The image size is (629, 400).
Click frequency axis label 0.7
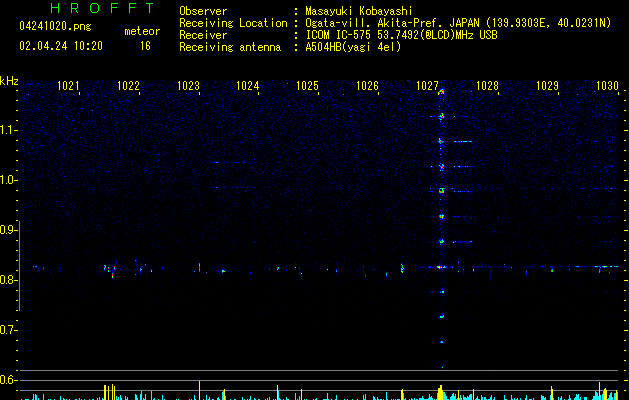coord(9,330)
